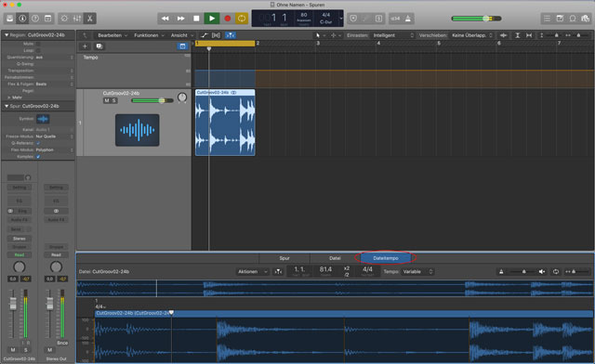Collapse the Region CutGroov02-24b inspector section

click(x=7, y=35)
